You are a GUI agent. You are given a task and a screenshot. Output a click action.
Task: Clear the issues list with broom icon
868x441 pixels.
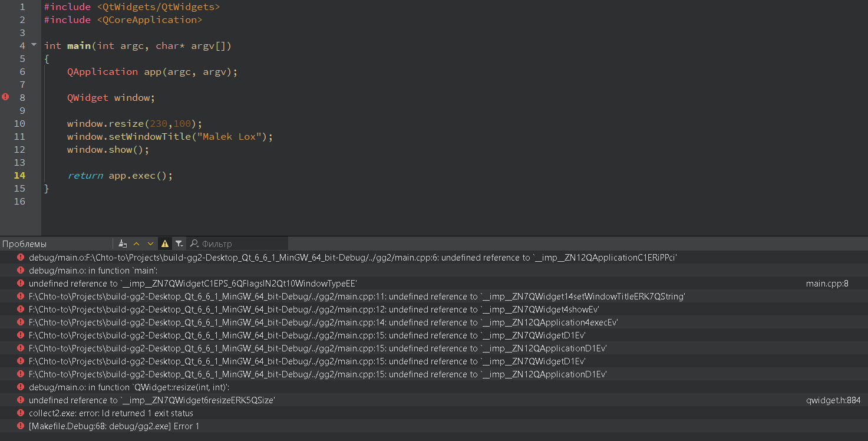point(123,243)
